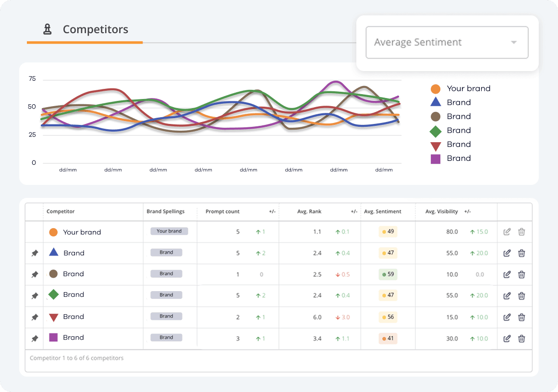This screenshot has height=392, width=558.
Task: Toggle Your brand series in chart legend
Action: click(461, 88)
